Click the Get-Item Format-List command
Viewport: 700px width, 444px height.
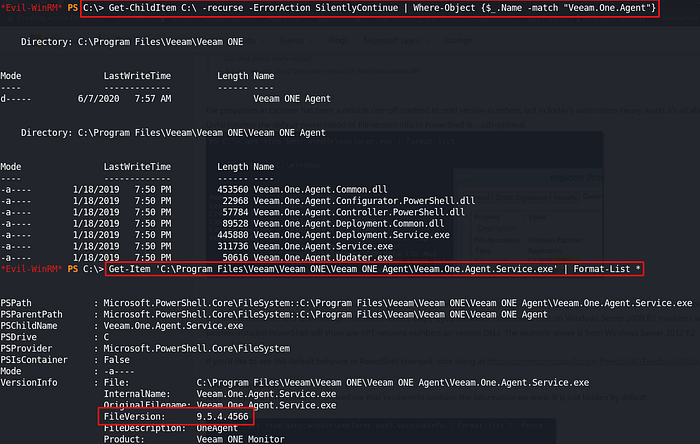click(375, 269)
